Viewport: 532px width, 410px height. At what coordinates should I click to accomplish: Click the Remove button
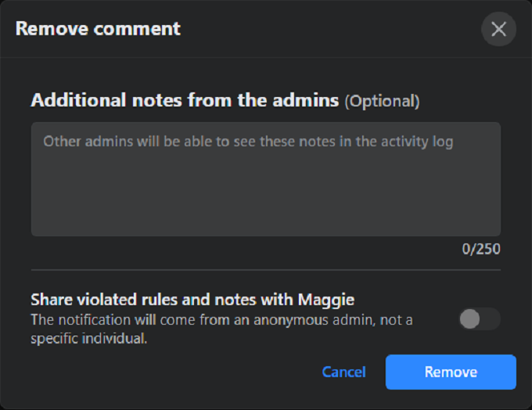click(451, 372)
